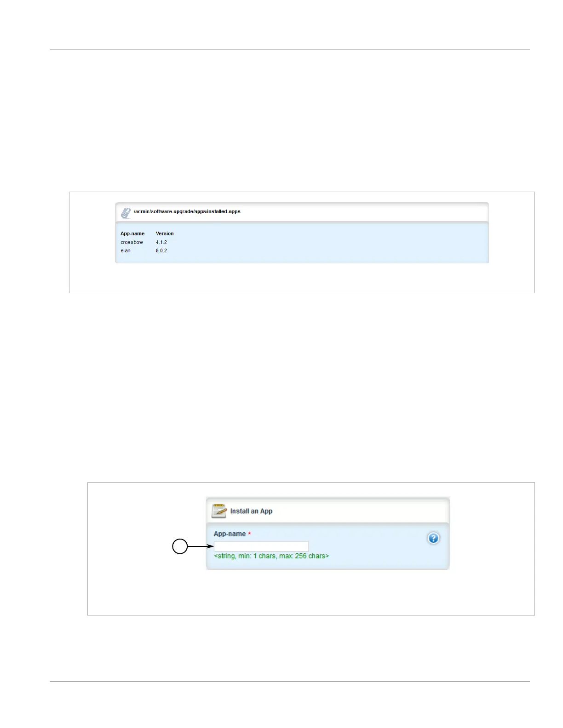Click the red required asterisk next to App-name
Viewport: 563px width, 728px height.
(x=250, y=534)
